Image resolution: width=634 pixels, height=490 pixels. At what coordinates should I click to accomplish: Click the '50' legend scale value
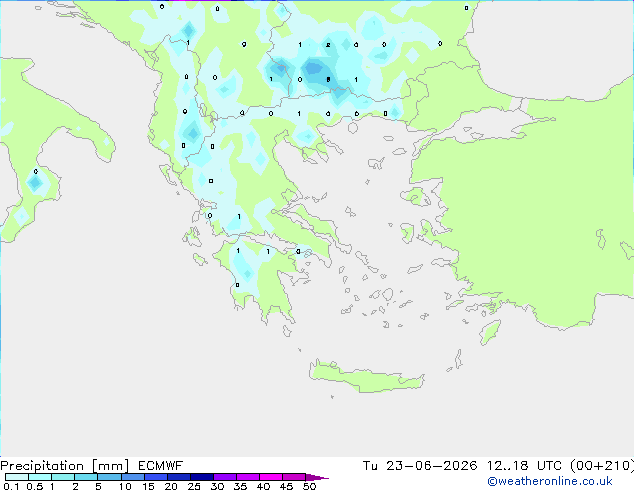click(310, 486)
